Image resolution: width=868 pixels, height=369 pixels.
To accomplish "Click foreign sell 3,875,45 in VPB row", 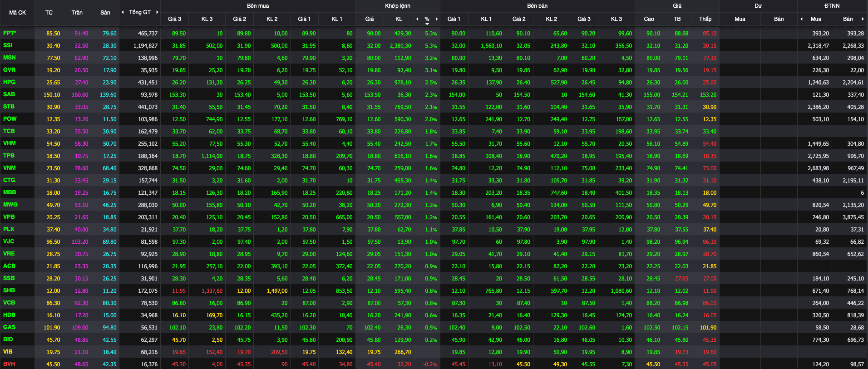I will (853, 217).
